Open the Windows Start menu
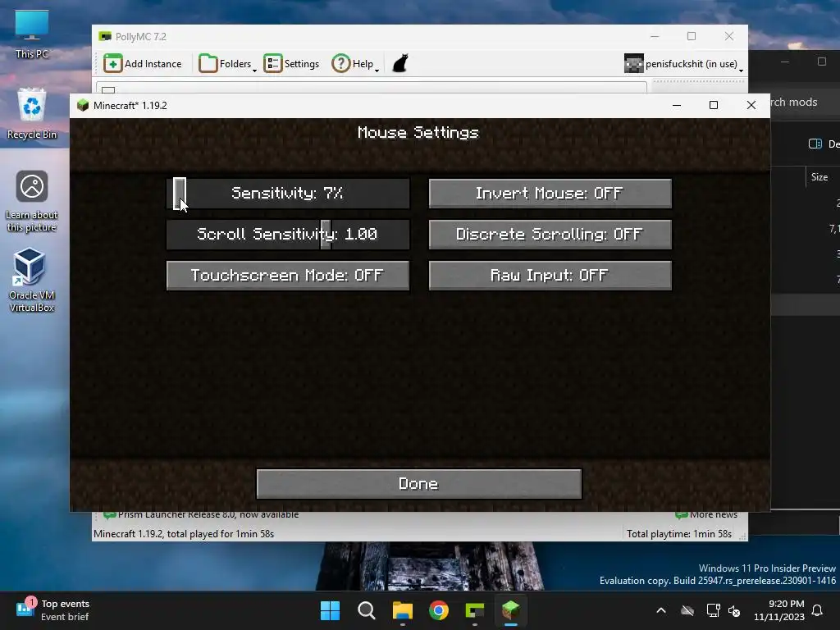This screenshot has height=630, width=840. (330, 610)
